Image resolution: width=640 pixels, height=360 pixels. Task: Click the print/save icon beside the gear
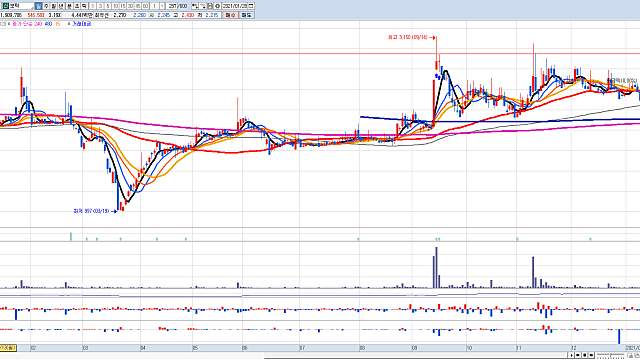tap(210, 6)
